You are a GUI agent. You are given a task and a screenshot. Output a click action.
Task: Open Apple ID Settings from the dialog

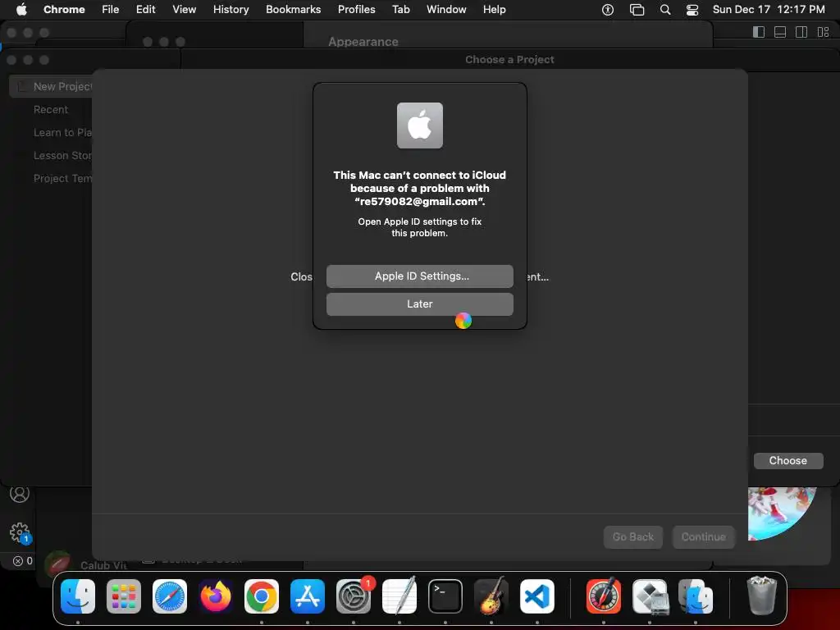pyautogui.click(x=419, y=276)
